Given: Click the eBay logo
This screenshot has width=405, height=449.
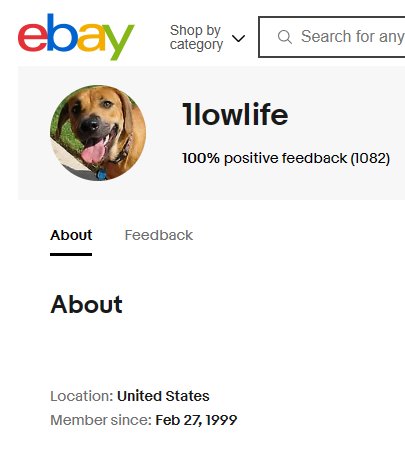Looking at the screenshot, I should tap(76, 37).
